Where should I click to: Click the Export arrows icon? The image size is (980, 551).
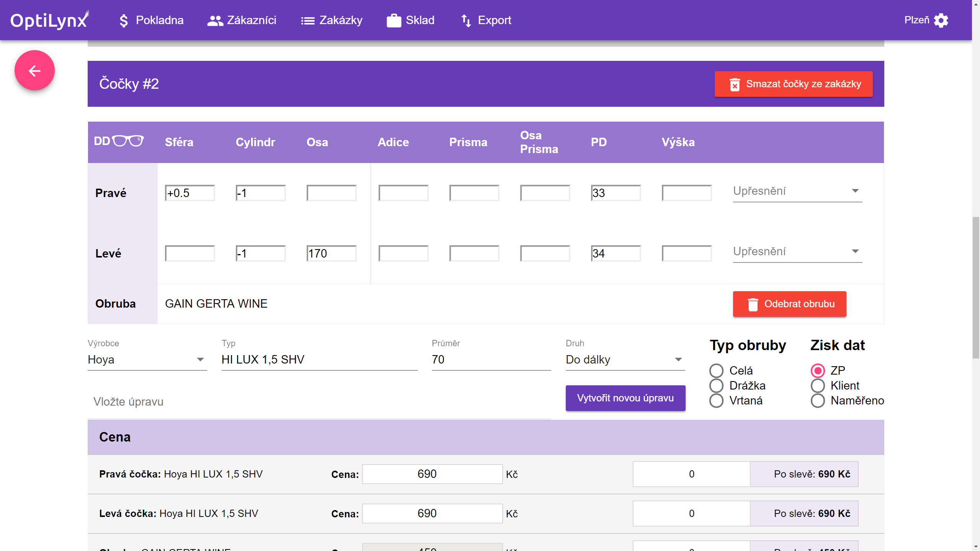(x=466, y=20)
